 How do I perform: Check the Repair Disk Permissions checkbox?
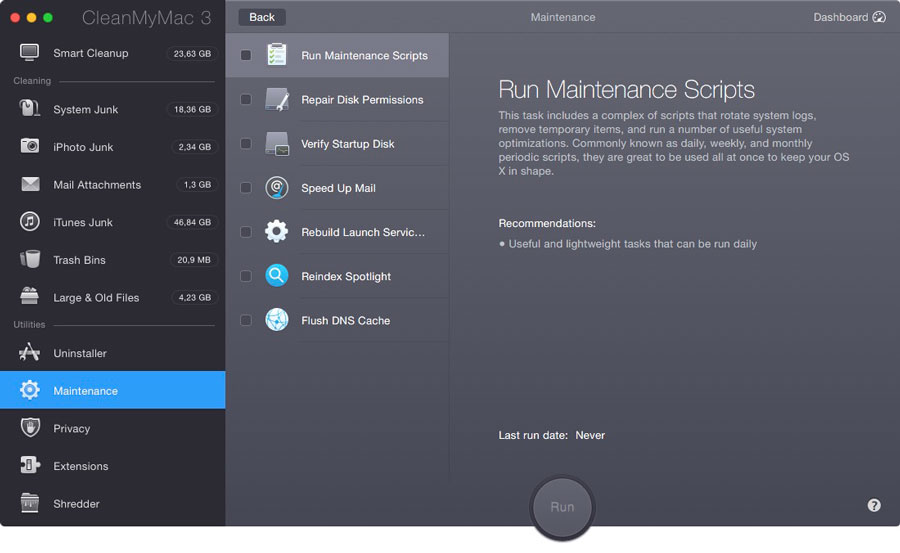(246, 99)
